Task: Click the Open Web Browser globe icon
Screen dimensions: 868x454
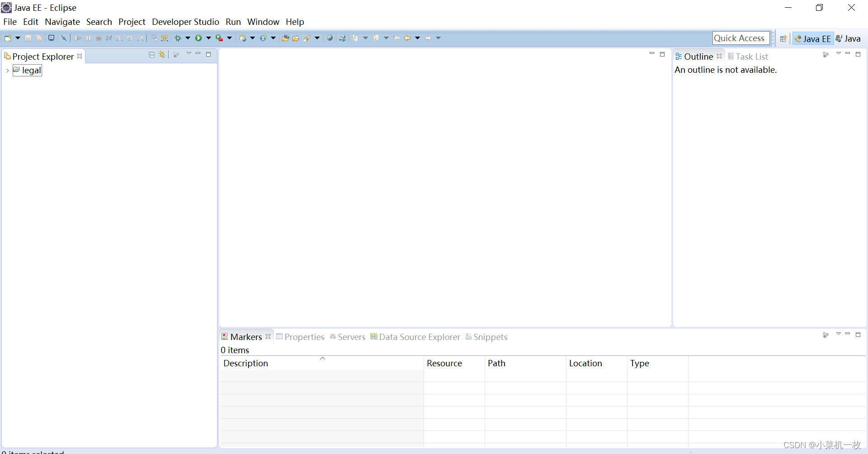Action: [330, 38]
